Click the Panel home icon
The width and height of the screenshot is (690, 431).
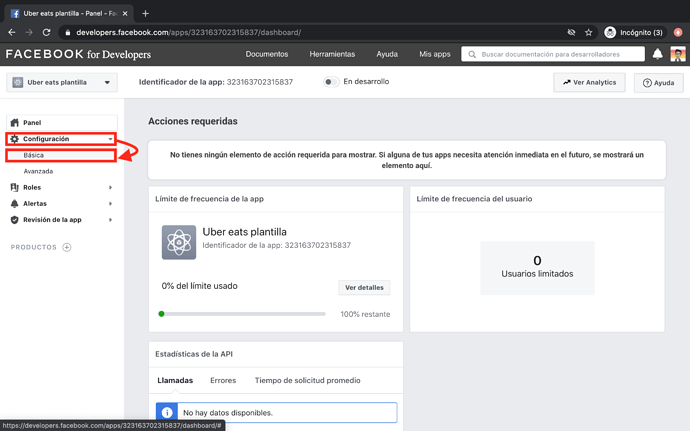pyautogui.click(x=15, y=122)
